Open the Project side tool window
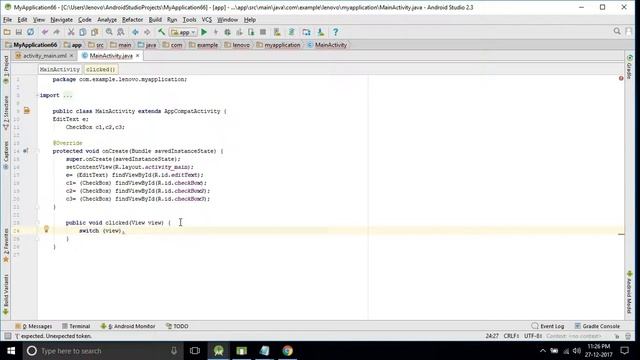This screenshot has width=640, height=360. (x=6, y=70)
